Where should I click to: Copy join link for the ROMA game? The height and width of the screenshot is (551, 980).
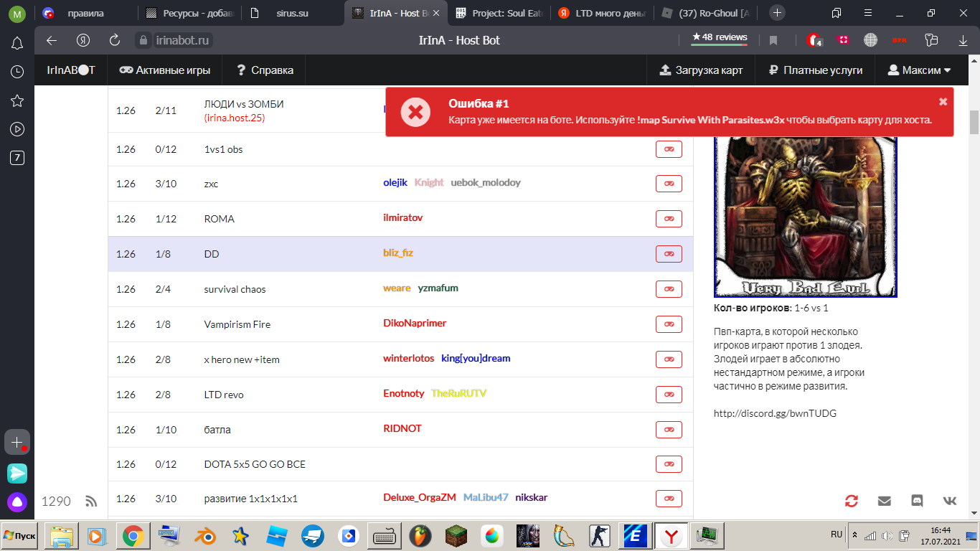click(669, 219)
